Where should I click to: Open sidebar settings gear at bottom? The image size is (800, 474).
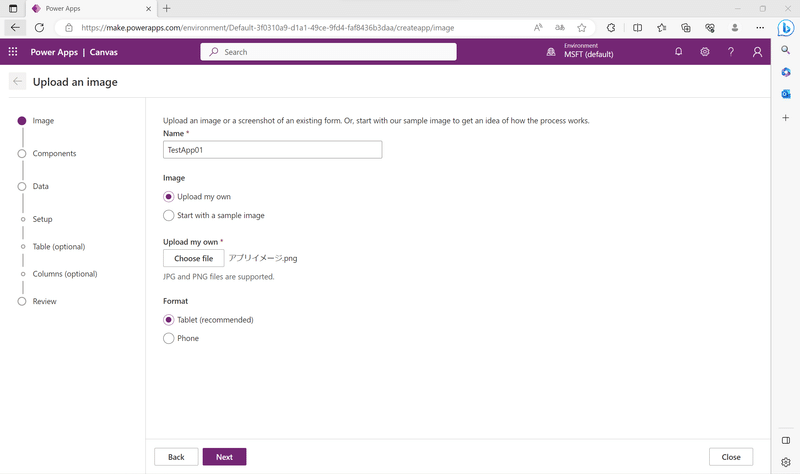coord(786,462)
